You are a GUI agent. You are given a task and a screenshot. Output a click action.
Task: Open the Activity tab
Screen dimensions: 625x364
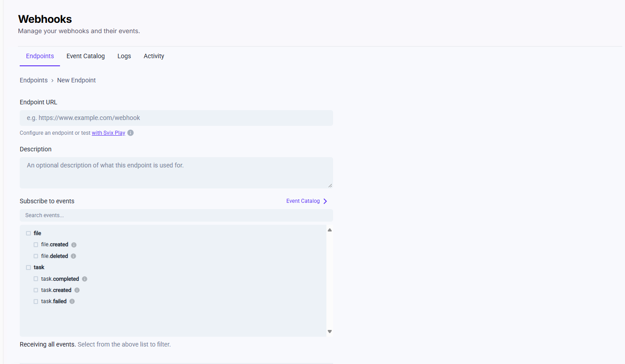(x=154, y=56)
